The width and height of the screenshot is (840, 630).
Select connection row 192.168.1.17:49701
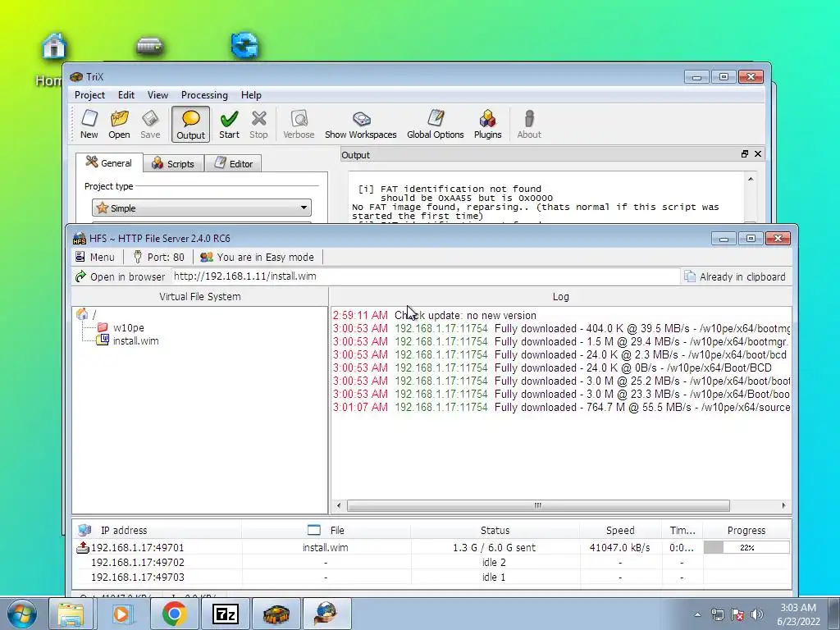(432, 547)
